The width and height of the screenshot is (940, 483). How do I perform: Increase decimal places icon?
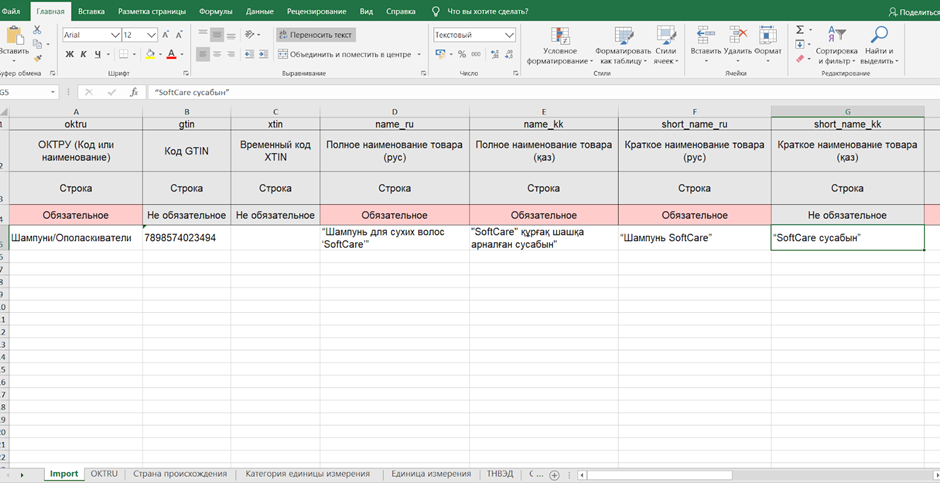click(x=496, y=54)
